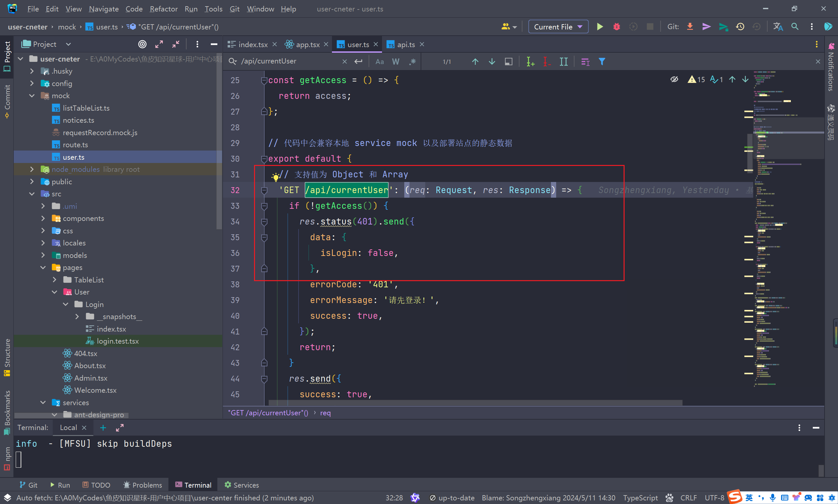The image size is (838, 504).
Task: Click mock breadcrumb in navigation bar
Action: tap(67, 27)
